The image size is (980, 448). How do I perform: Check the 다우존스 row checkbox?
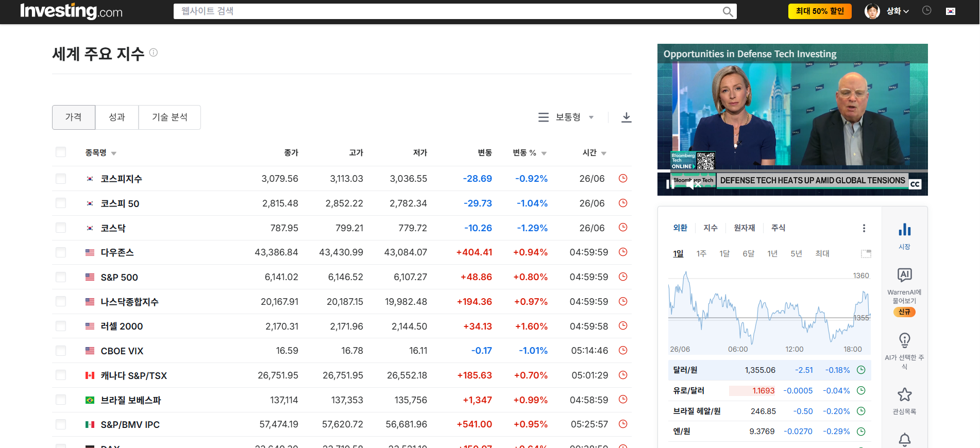coord(61,252)
